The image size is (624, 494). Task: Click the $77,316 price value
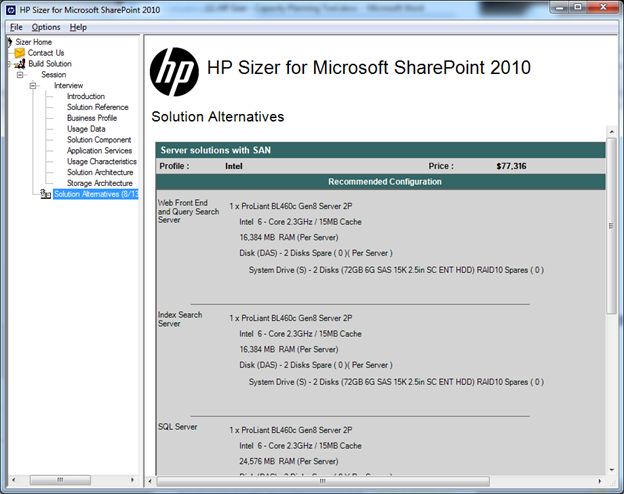coord(511,166)
